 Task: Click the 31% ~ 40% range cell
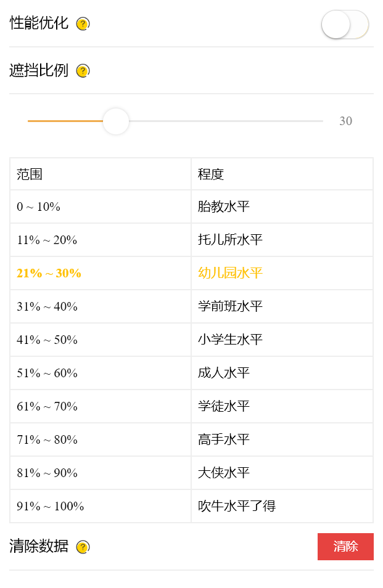click(x=100, y=306)
